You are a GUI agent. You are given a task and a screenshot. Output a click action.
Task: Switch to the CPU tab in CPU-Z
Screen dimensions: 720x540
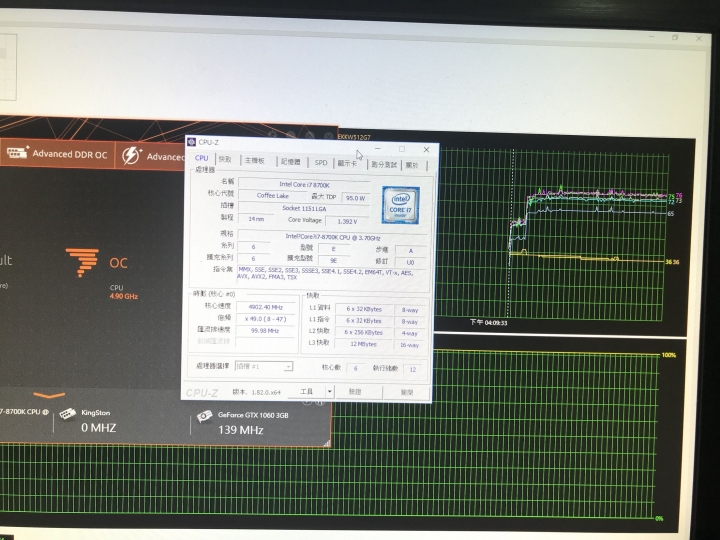[x=202, y=158]
